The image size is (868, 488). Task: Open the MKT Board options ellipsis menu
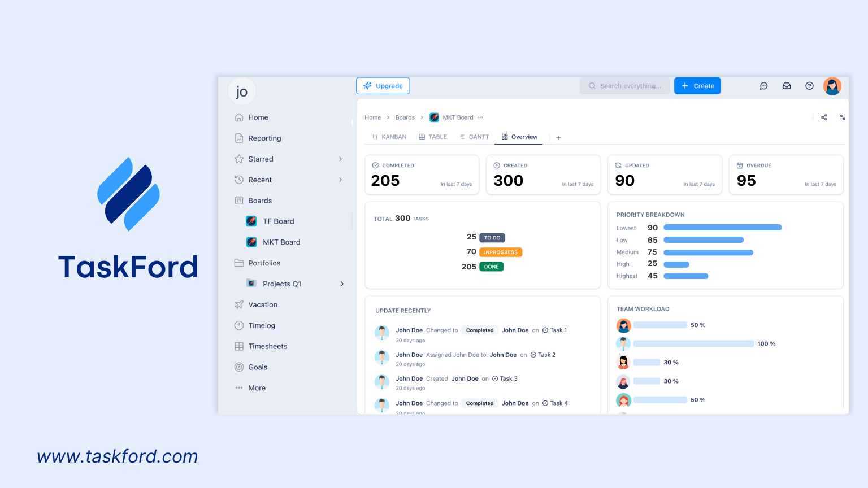[x=480, y=117]
